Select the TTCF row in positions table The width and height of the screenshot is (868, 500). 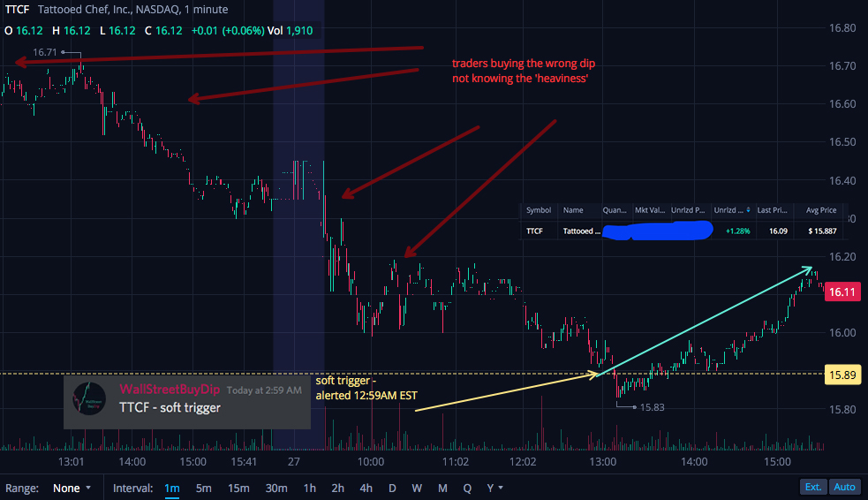(683, 231)
